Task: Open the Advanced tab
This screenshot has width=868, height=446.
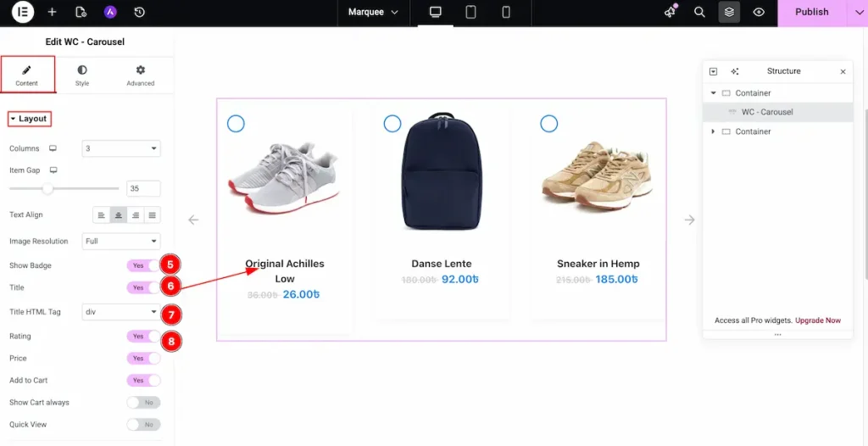Action: coord(141,75)
